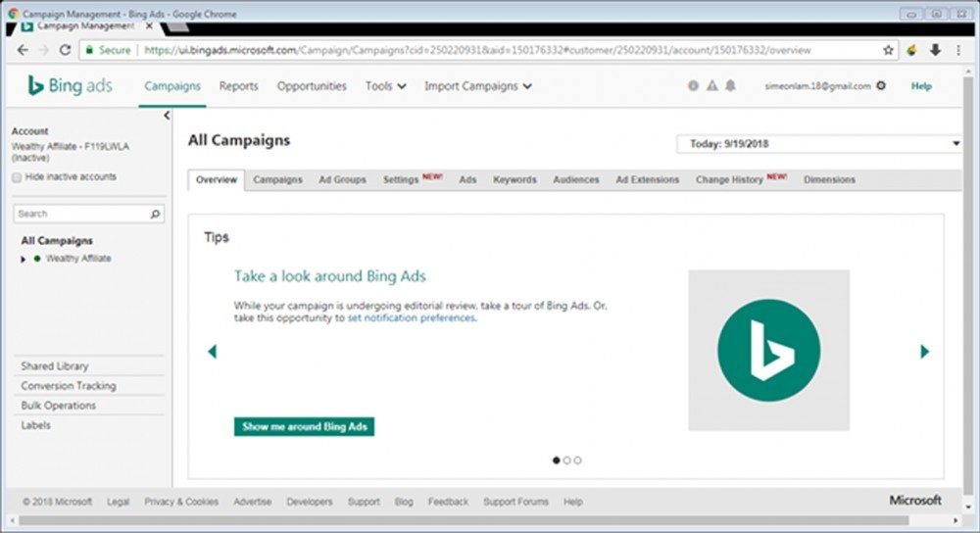Select first carousel dot
The width and height of the screenshot is (980, 533).
tap(557, 460)
